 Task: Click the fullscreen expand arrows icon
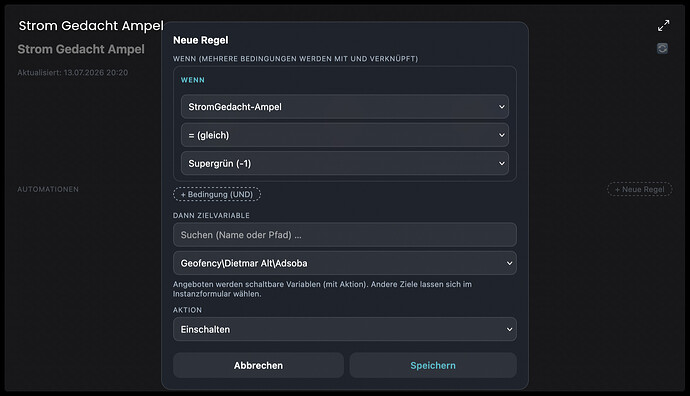tap(664, 26)
